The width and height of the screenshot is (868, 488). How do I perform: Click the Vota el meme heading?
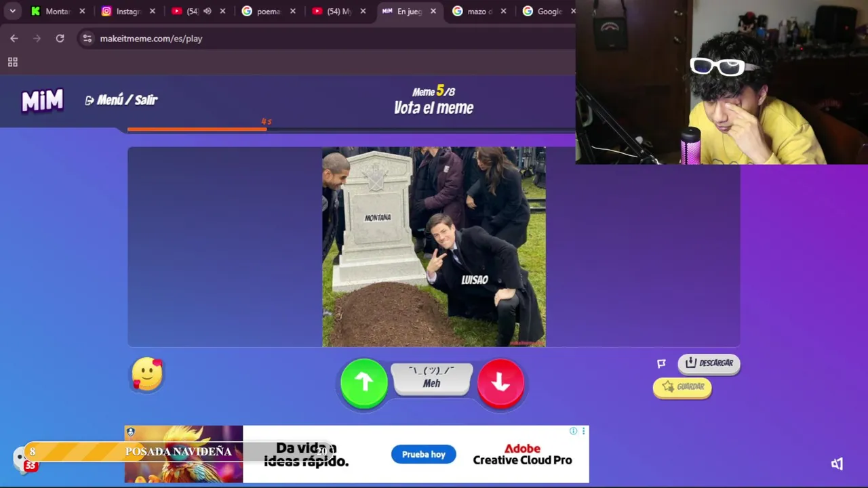coord(433,108)
